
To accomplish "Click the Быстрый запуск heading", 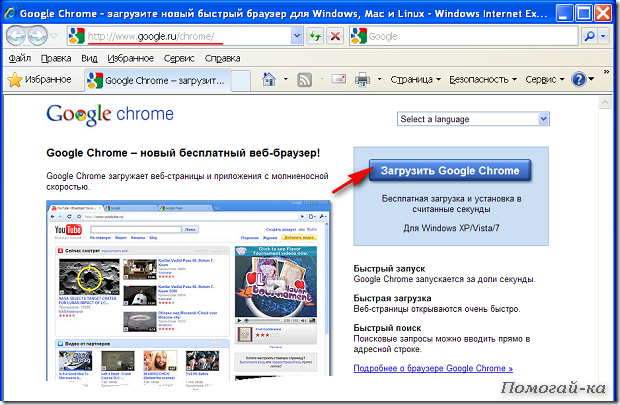I will [x=389, y=269].
